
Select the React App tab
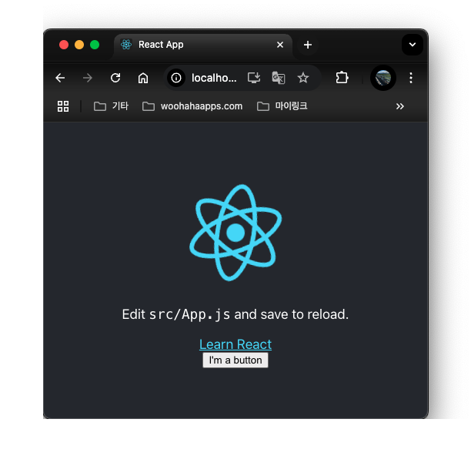point(203,45)
